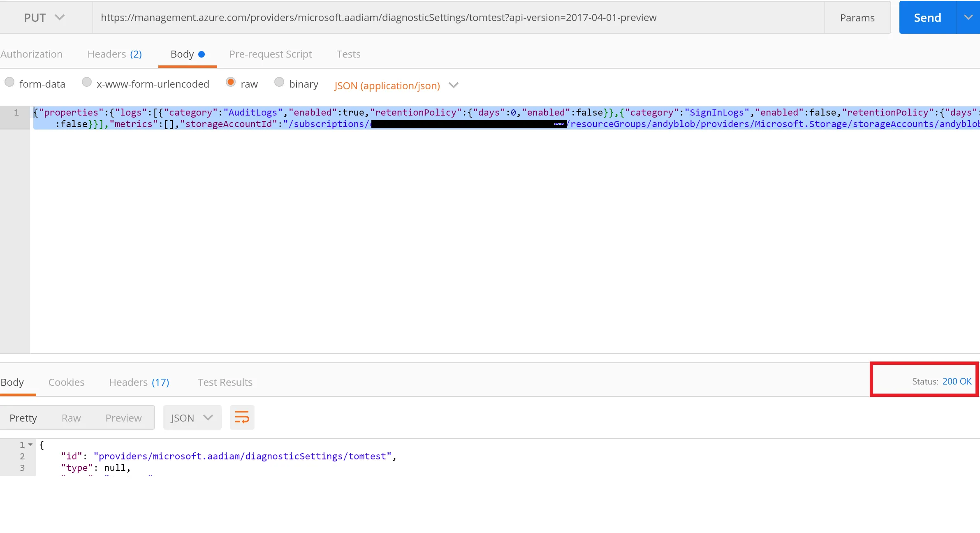Select the form-data radio button
Image resolution: width=980 pixels, height=533 pixels.
click(9, 82)
